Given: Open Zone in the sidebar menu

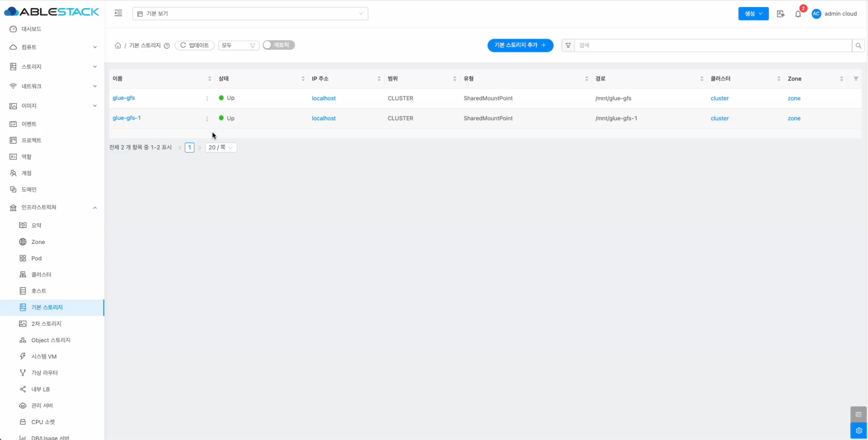Looking at the screenshot, I should [38, 242].
